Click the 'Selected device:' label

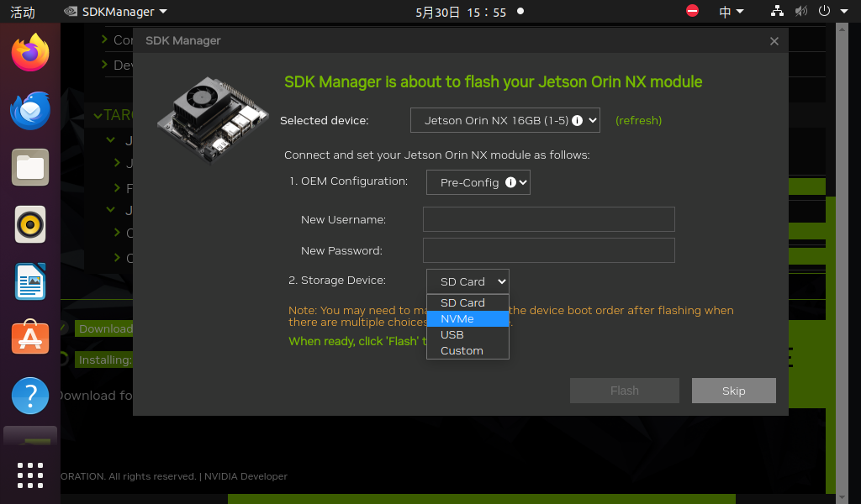tap(324, 121)
